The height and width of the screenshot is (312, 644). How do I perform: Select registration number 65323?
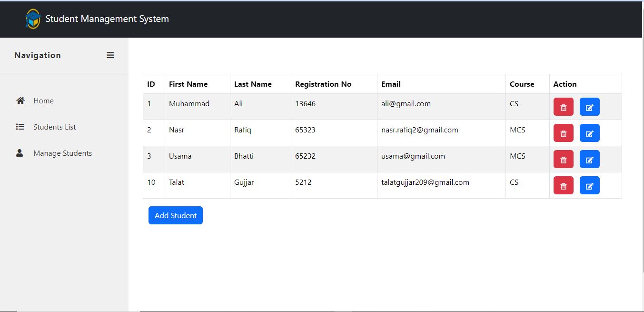point(334,133)
